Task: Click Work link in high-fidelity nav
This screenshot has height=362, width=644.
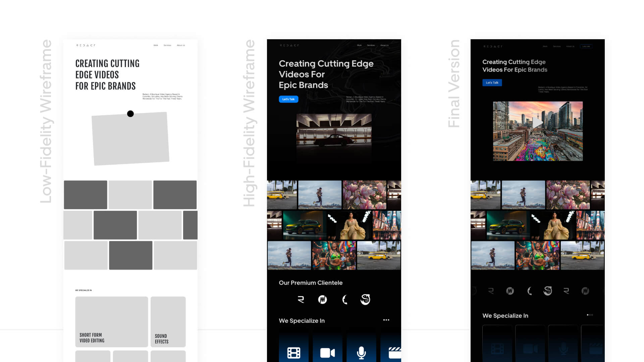Action: pyautogui.click(x=359, y=45)
